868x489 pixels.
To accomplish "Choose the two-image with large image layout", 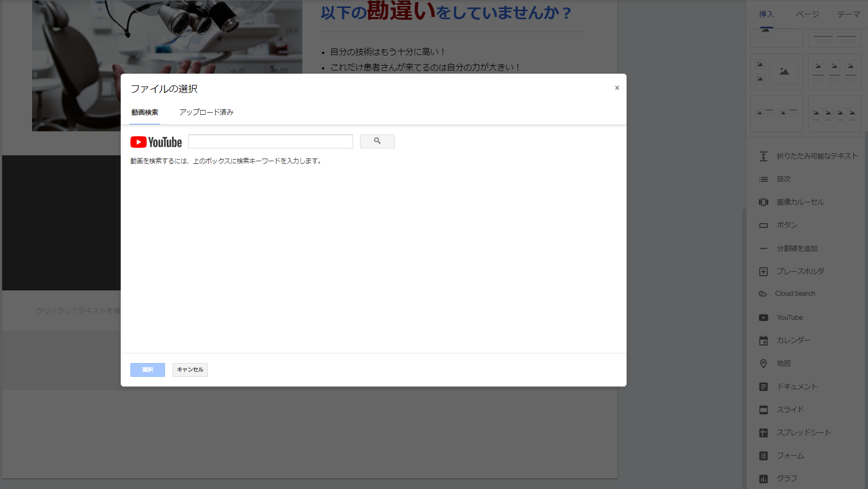I will click(x=777, y=72).
